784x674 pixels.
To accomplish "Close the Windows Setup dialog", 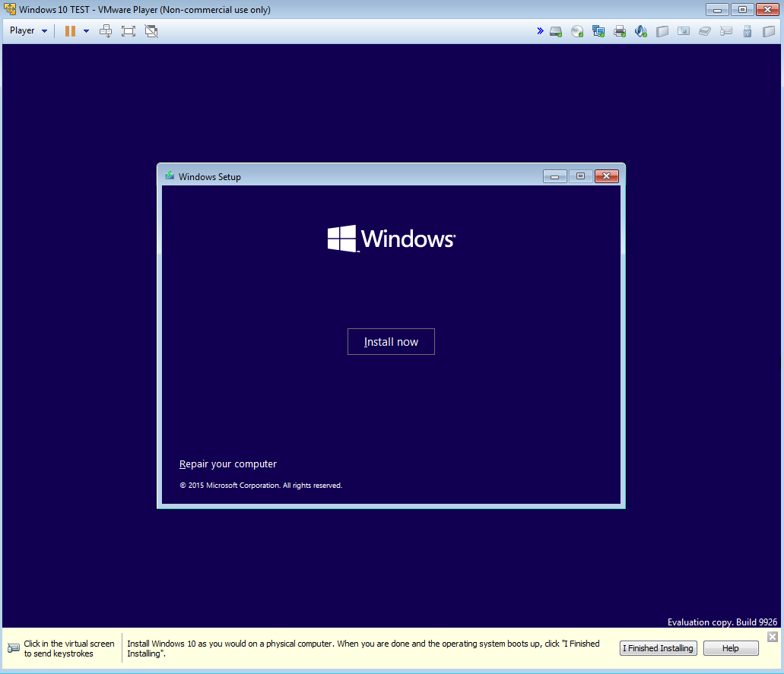I will click(607, 176).
